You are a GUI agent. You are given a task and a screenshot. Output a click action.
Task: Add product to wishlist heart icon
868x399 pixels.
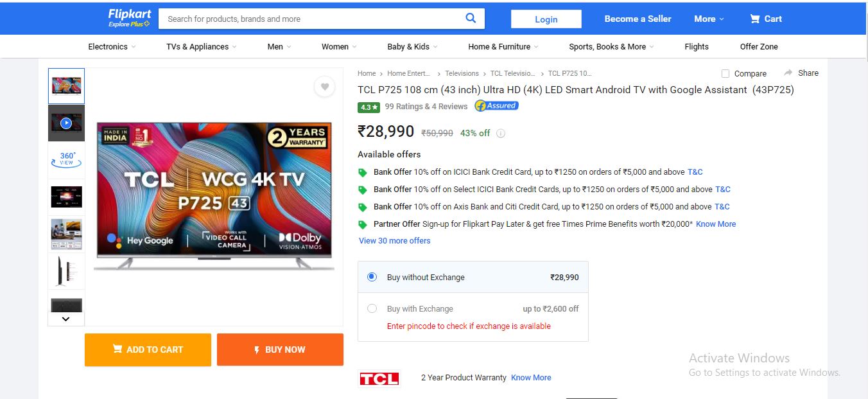pos(325,87)
